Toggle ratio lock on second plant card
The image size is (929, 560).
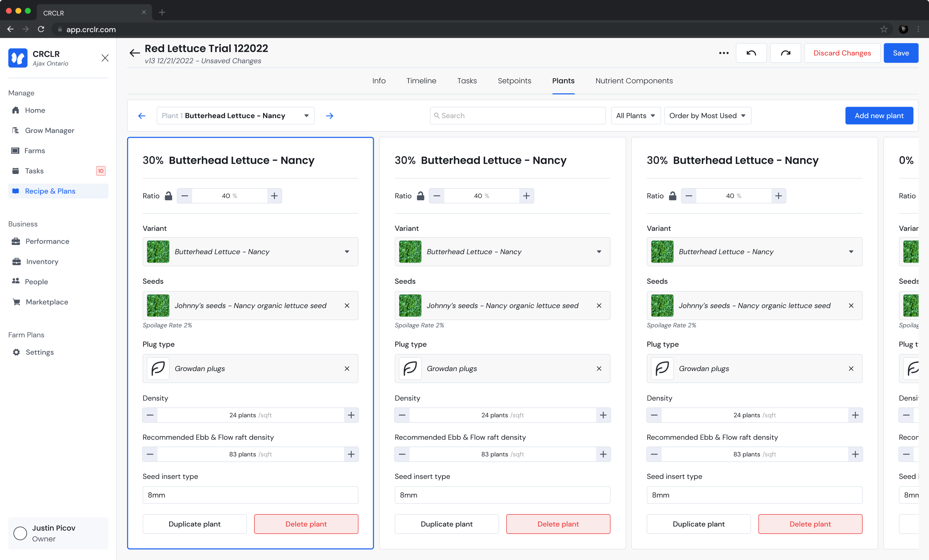point(420,196)
